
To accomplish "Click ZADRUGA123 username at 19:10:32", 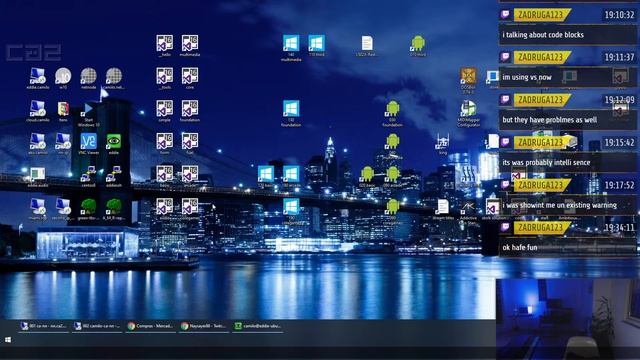I will [540, 15].
